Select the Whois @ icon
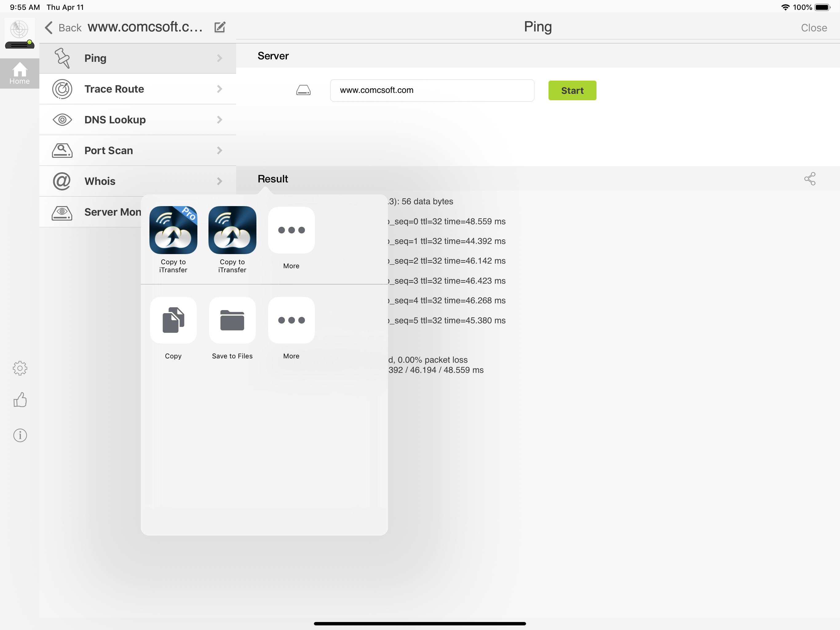The height and width of the screenshot is (630, 840). [x=62, y=181]
